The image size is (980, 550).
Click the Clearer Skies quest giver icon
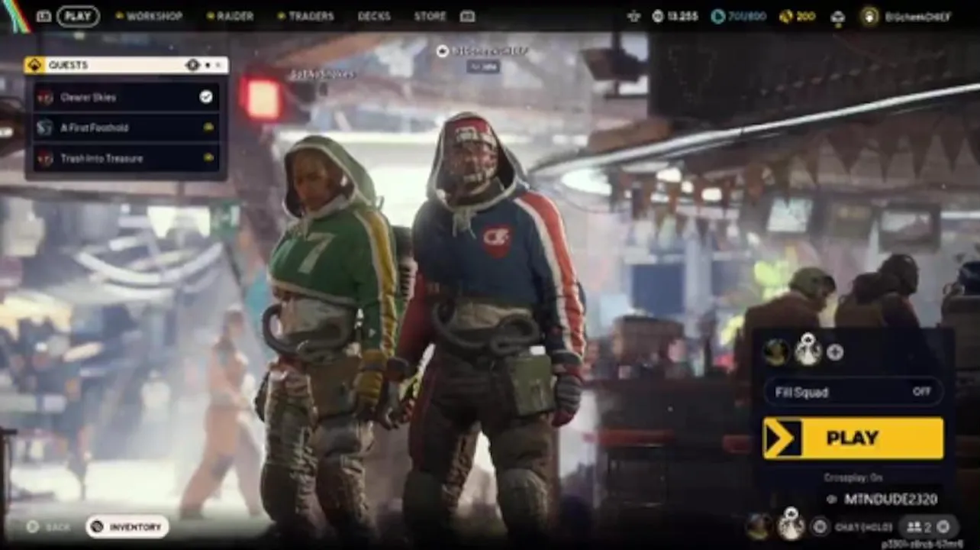[x=45, y=97]
